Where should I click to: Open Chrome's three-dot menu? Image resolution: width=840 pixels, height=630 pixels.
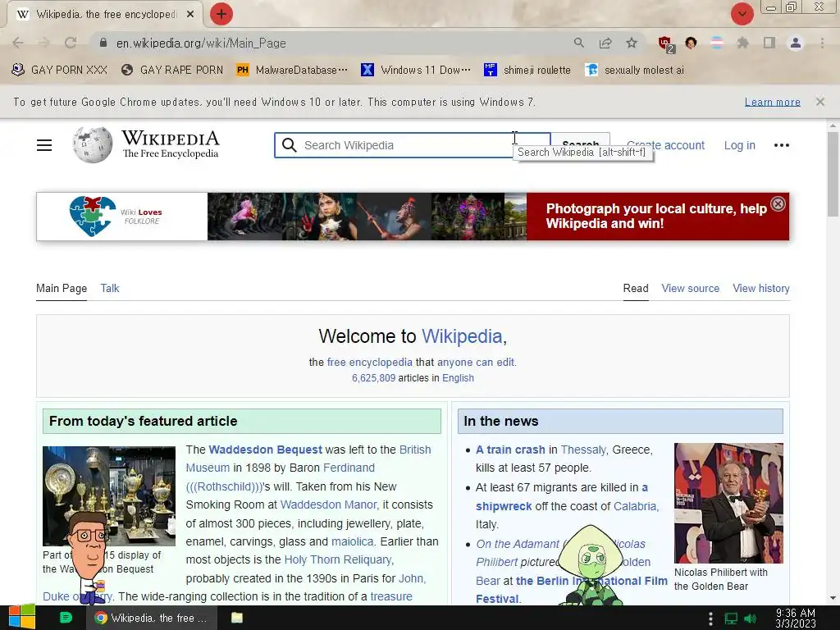(x=822, y=43)
